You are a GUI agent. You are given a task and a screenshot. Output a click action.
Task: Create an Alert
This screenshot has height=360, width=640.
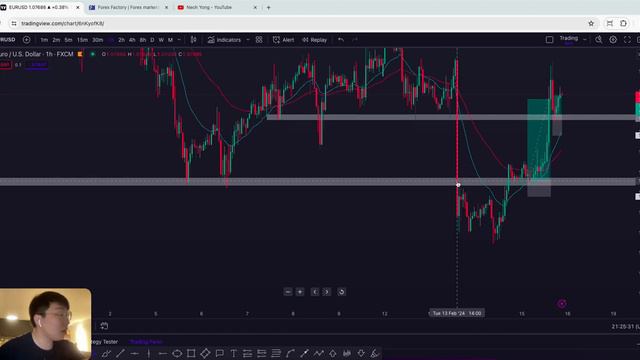click(284, 40)
